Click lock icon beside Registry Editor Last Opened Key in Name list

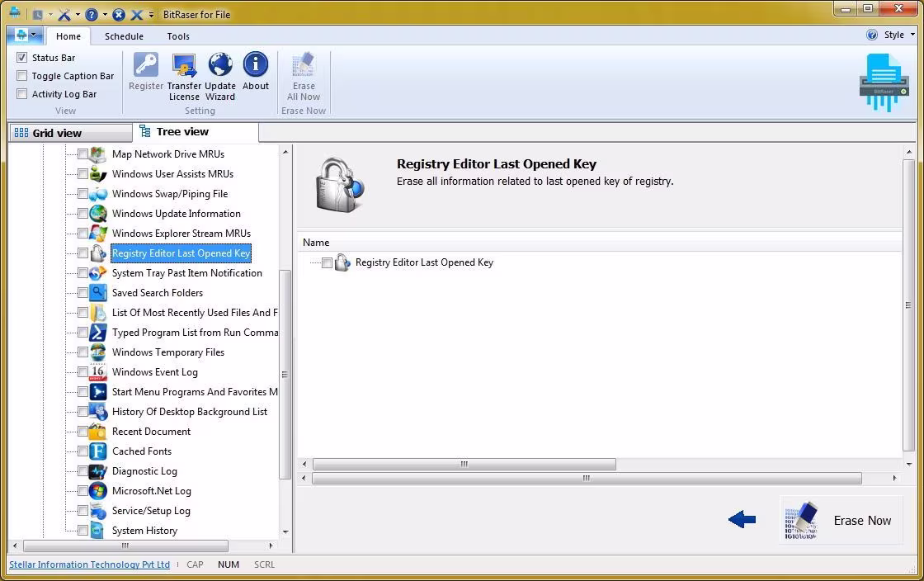click(x=342, y=262)
